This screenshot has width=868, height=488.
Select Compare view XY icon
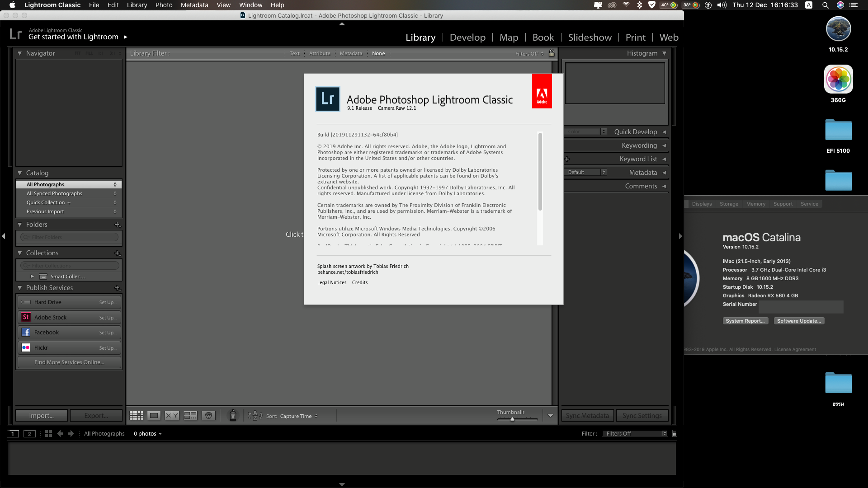[172, 416]
